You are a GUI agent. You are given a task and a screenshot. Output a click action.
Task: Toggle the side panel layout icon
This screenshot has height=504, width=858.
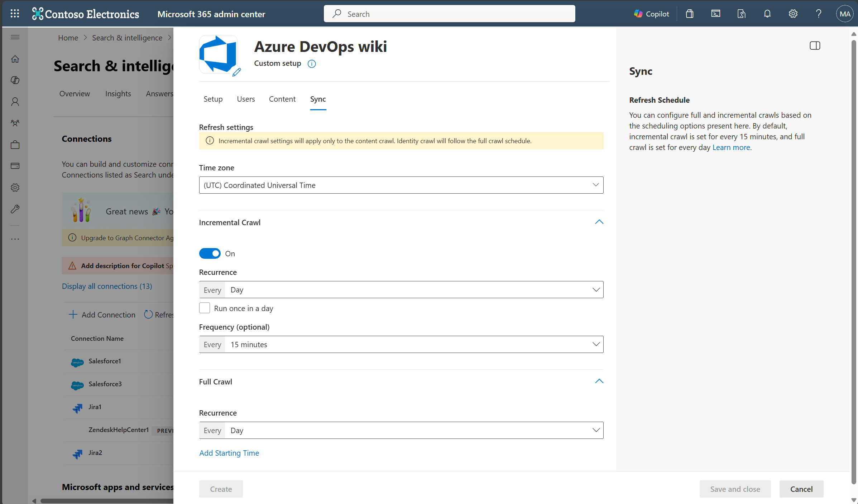[815, 45]
